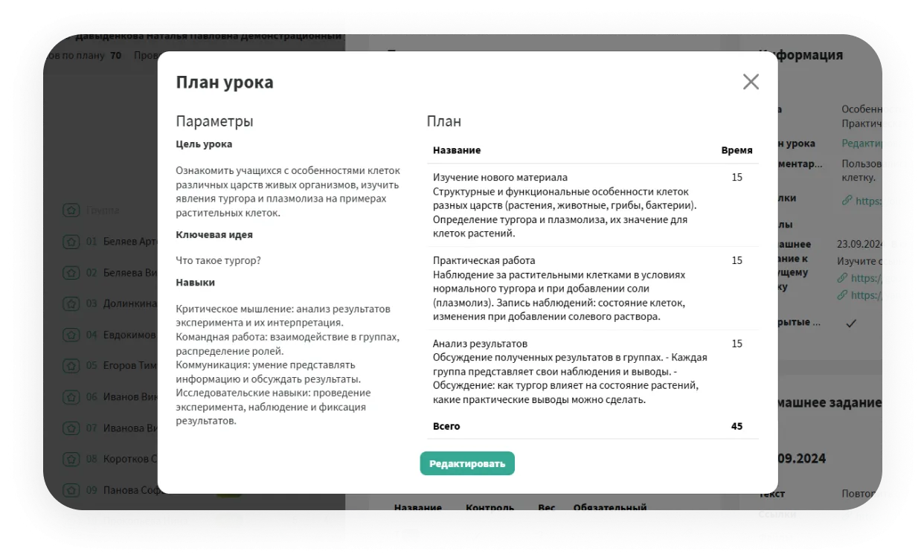This screenshot has width=924, height=560.
Task: Click star icon beside 07 Иванова
Action: (71, 428)
